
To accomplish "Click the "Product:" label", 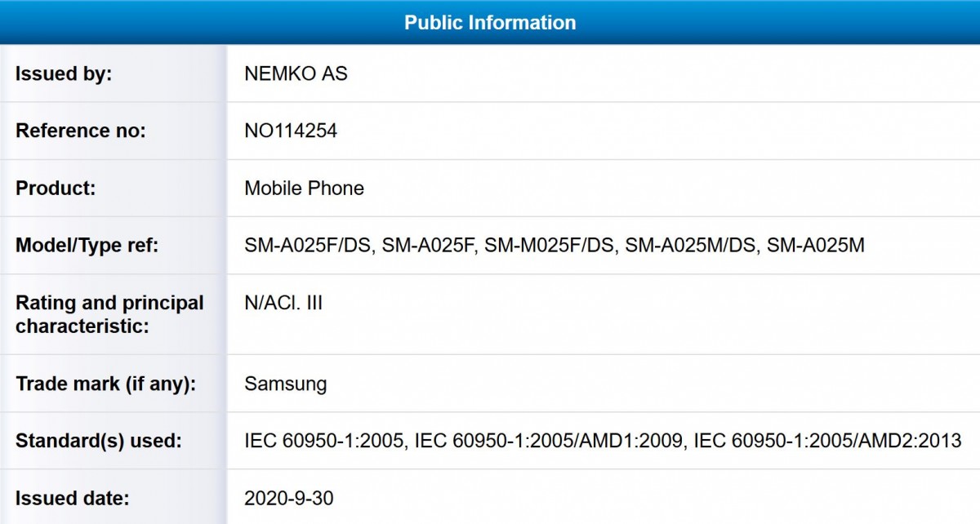I will [x=56, y=188].
